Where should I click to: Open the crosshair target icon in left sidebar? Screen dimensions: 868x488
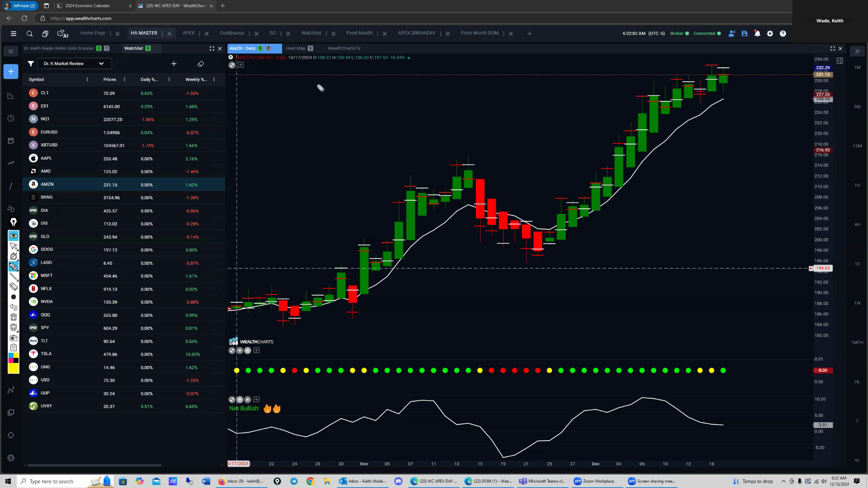coord(11,435)
